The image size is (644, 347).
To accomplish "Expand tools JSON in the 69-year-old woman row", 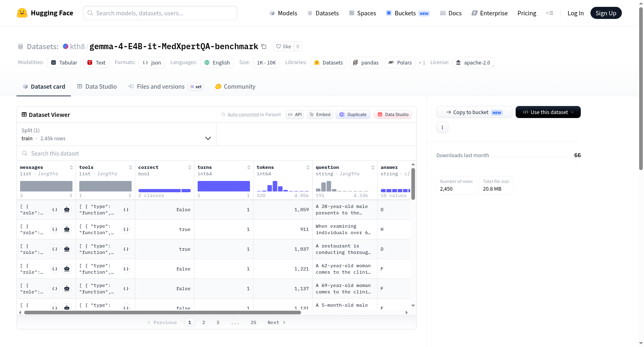I will (126, 289).
